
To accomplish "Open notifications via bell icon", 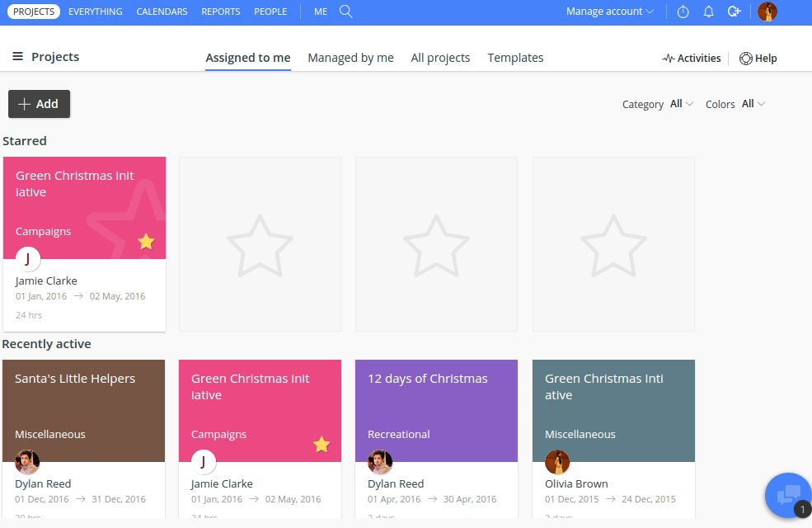I will (708, 12).
